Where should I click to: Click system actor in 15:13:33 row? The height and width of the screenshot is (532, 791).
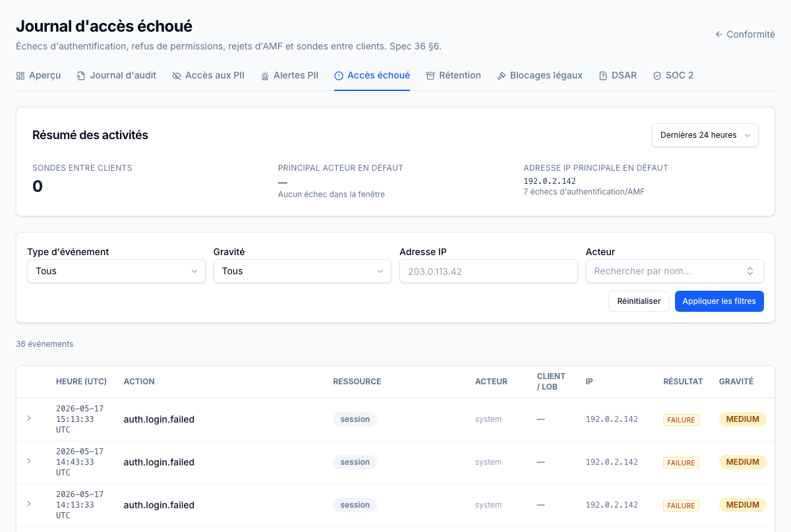(488, 419)
